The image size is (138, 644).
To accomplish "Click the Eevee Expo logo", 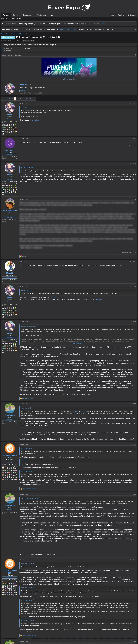I will [x=69, y=7].
